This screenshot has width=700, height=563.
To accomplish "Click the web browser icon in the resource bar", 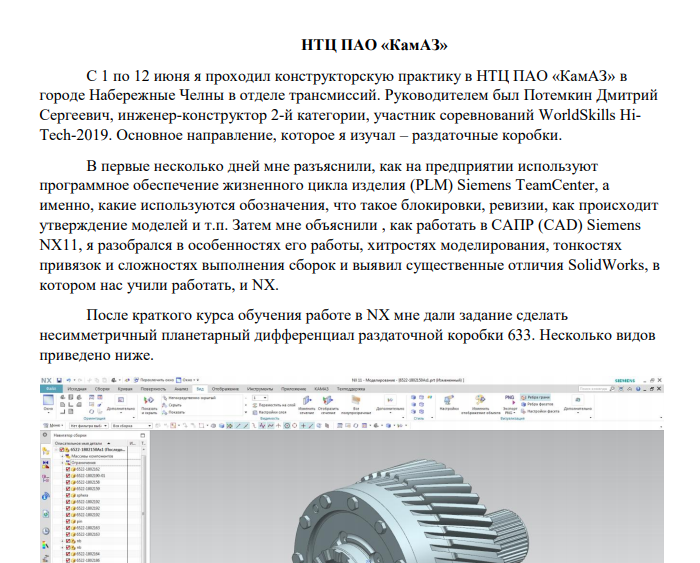I will click(x=46, y=514).
